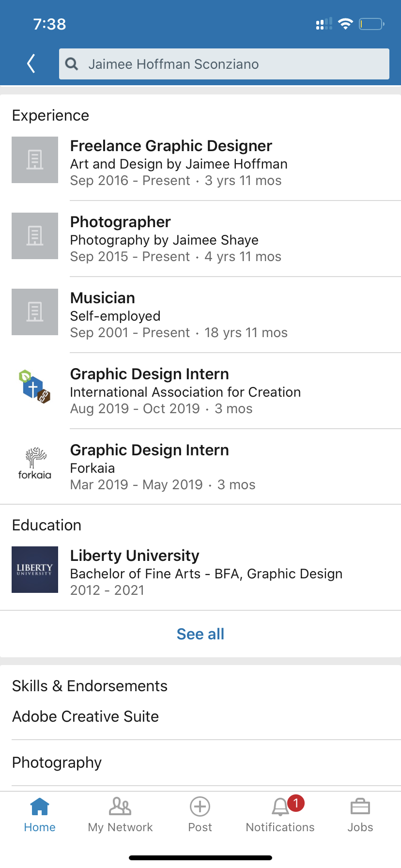
Task: Open the Home tab
Action: (40, 815)
